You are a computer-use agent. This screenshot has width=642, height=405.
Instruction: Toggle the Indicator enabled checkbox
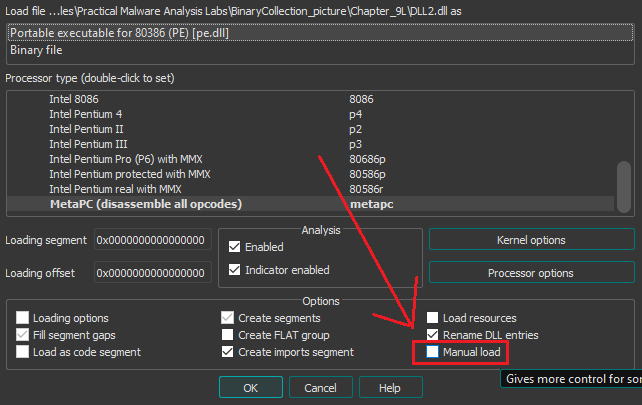(235, 270)
